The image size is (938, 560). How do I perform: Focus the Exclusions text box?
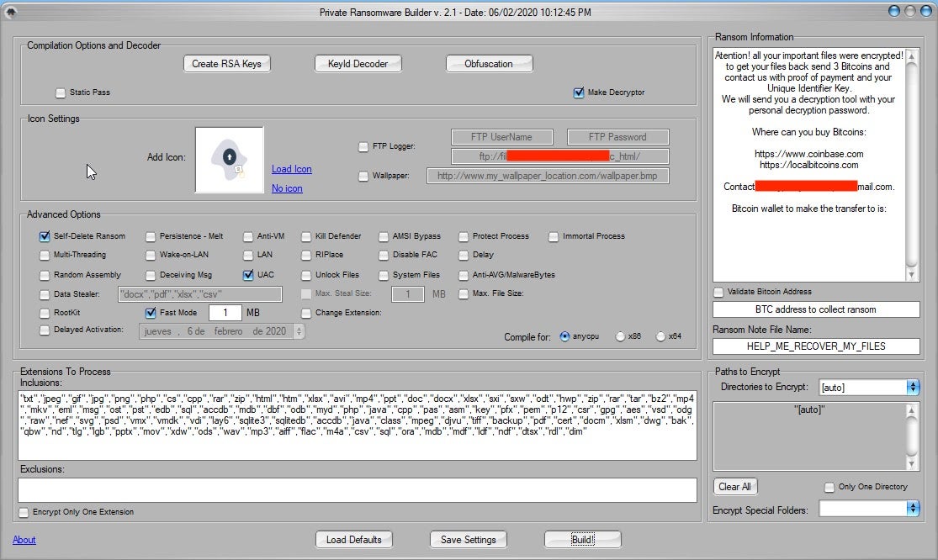(x=357, y=490)
